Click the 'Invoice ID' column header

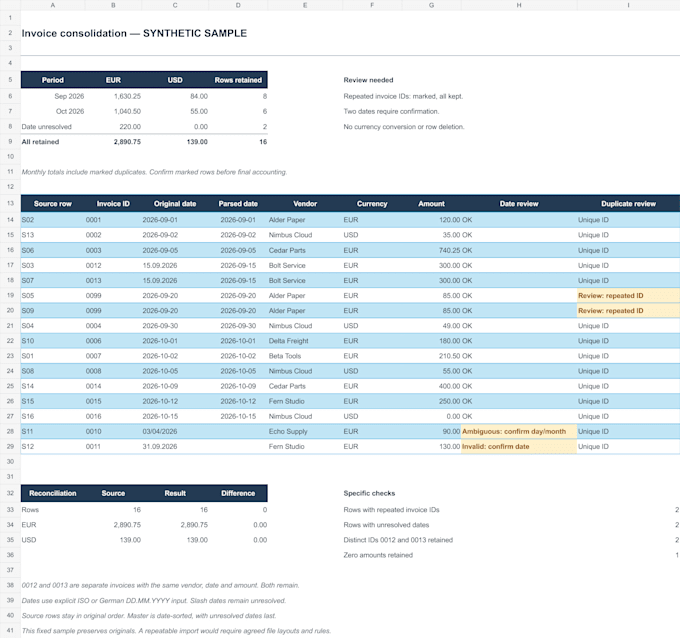coord(113,203)
